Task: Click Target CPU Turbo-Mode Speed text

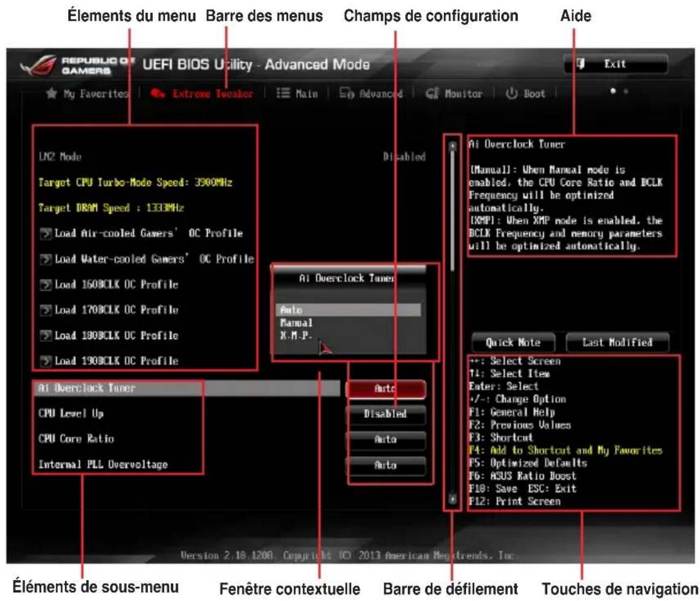Action: click(x=135, y=183)
